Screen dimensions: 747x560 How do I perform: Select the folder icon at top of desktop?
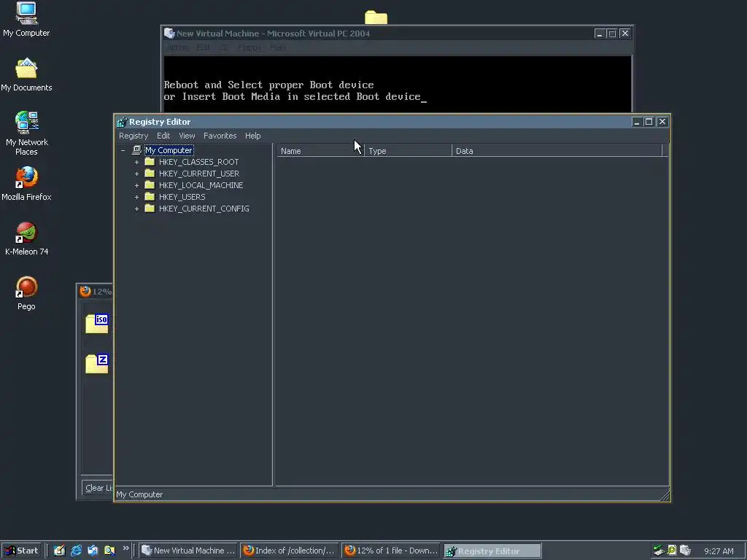tap(376, 17)
